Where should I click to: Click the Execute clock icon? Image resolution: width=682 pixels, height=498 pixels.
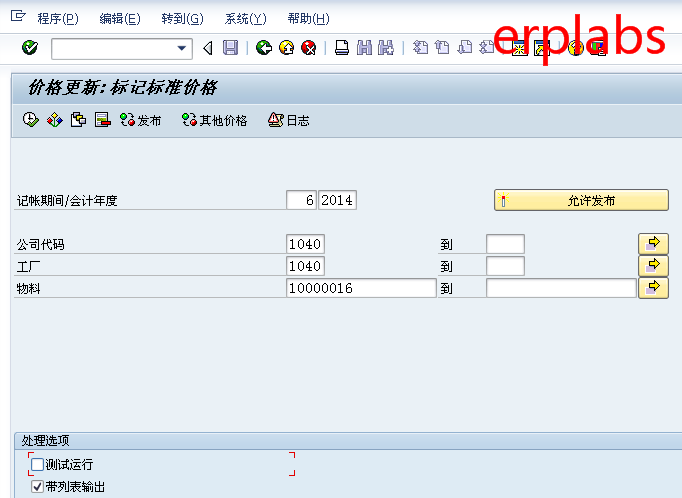[x=31, y=120]
